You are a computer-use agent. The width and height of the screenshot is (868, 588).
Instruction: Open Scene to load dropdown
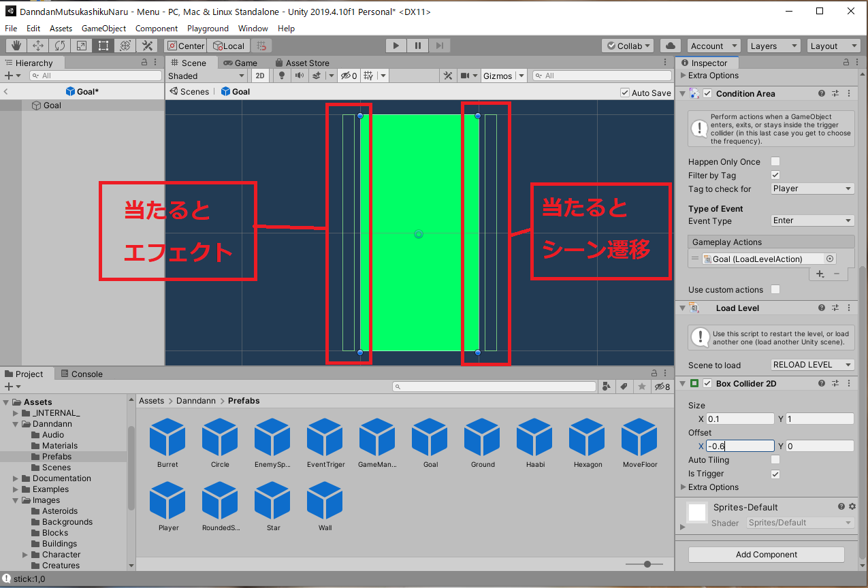(x=813, y=365)
